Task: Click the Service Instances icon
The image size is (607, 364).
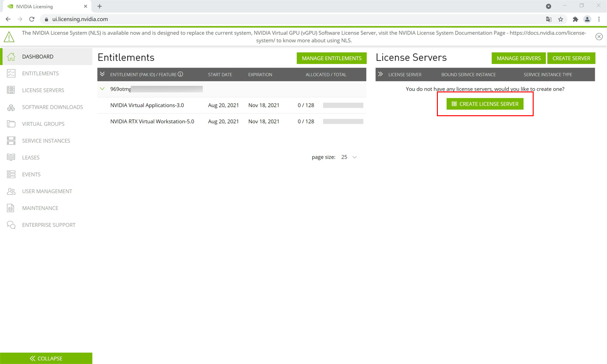Action: (x=11, y=140)
